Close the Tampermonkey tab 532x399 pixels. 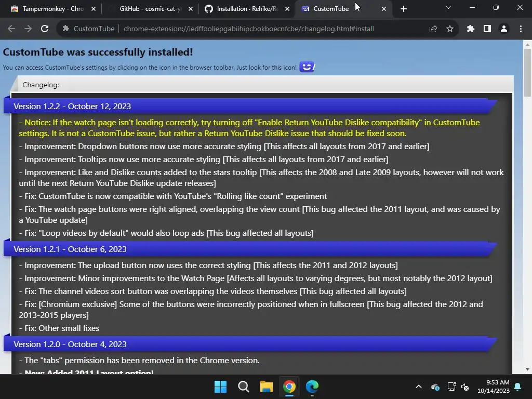(94, 9)
